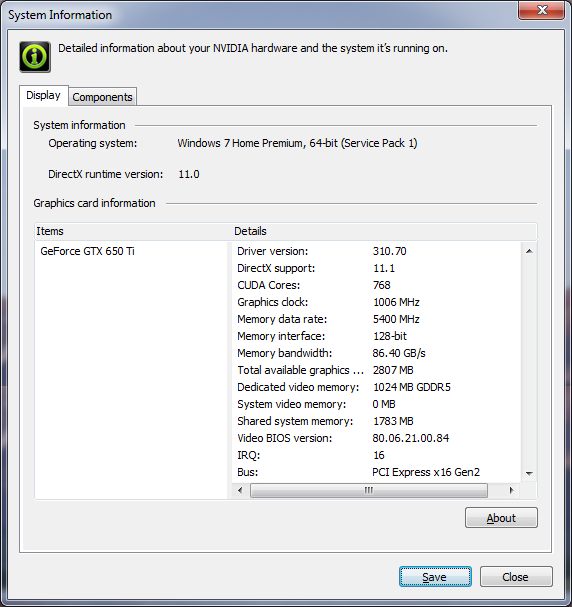Select GeForce GTX 650 Ti item
The height and width of the screenshot is (607, 572).
(x=87, y=251)
